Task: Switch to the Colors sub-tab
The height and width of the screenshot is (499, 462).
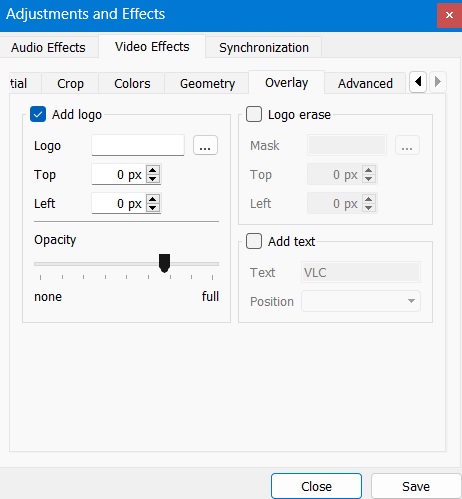Action: (x=132, y=83)
